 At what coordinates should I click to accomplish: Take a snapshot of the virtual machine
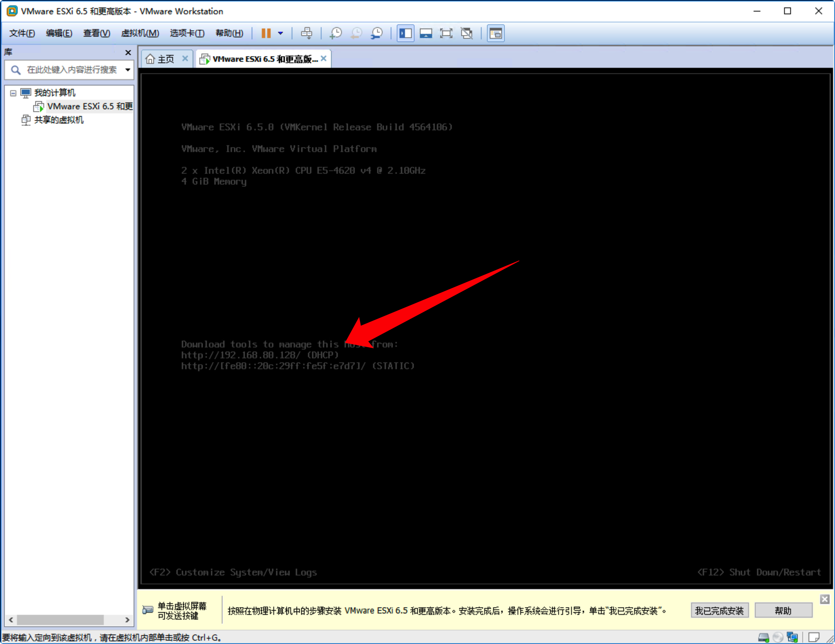point(336,33)
